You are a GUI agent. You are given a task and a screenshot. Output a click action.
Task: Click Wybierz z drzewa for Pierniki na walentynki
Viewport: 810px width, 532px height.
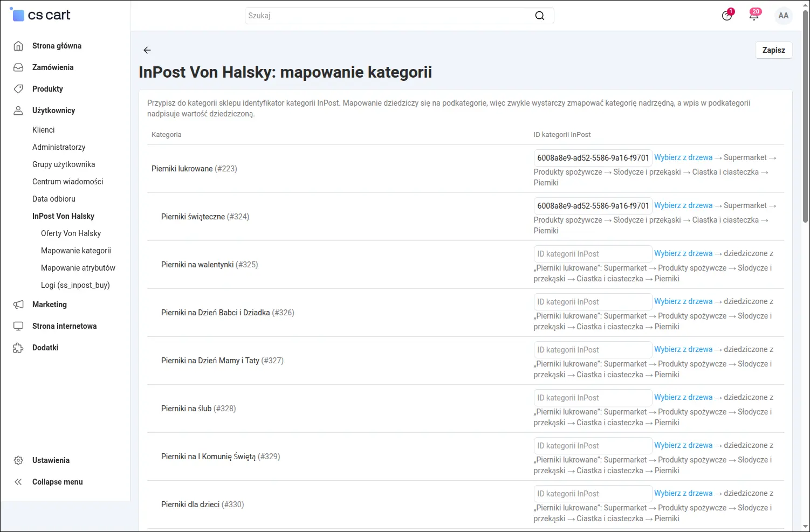[x=683, y=253]
